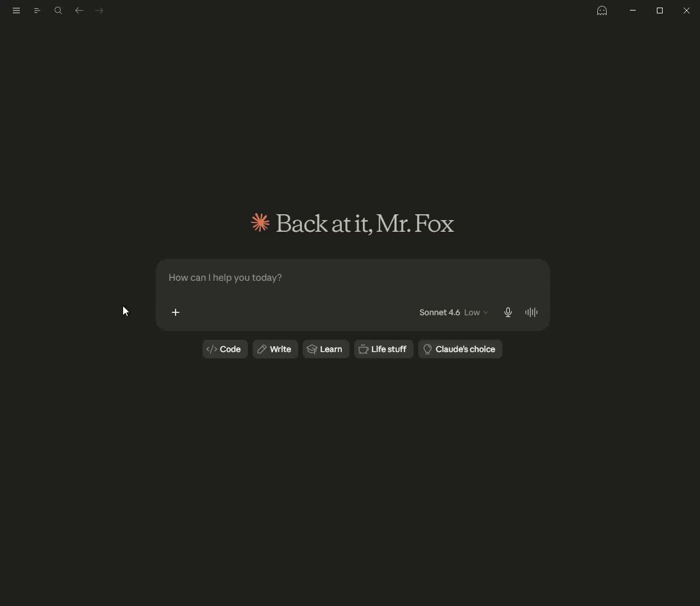Choose the Learn suggestion chip
Viewport: 700px width, 606px height.
click(325, 349)
